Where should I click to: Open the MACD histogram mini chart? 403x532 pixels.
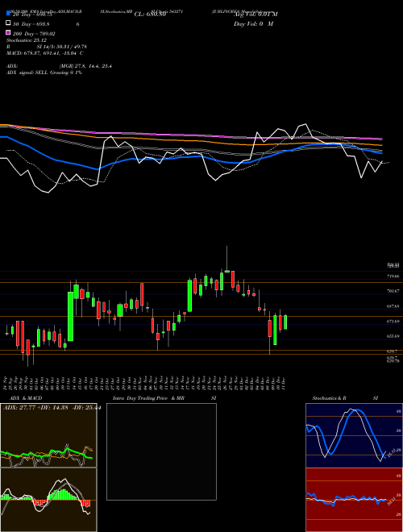(x=48, y=500)
